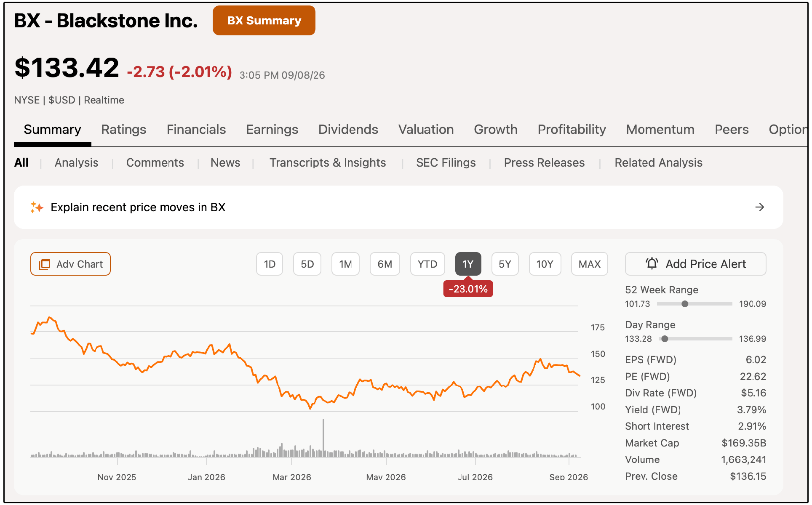Select the 6M chart period
812x505 pixels.
coord(385,264)
